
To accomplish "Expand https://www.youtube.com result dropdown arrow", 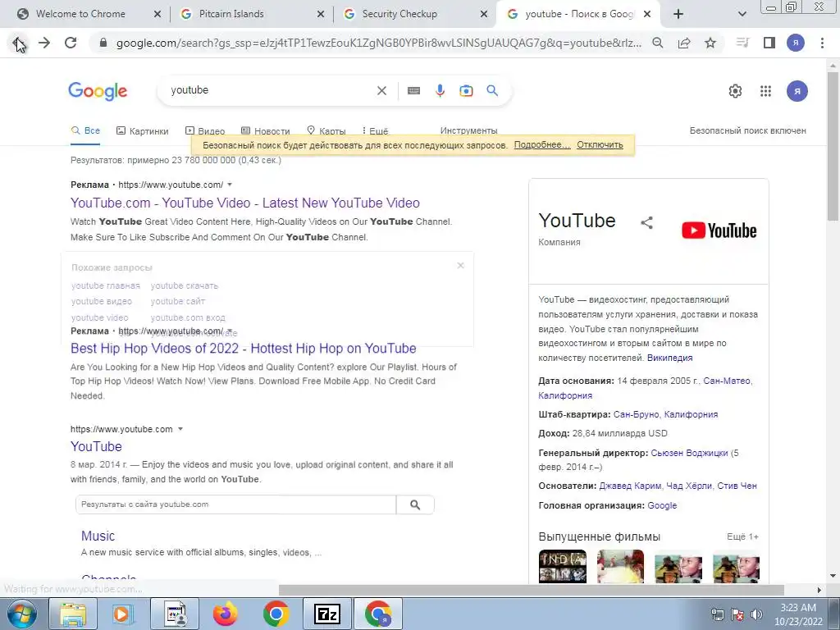I will click(x=180, y=429).
